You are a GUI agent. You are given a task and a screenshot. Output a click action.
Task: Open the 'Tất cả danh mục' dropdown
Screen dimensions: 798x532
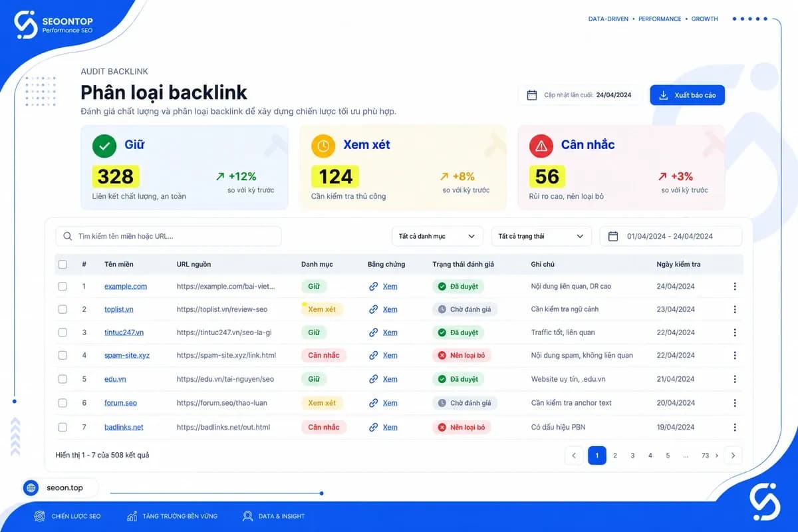tap(438, 236)
